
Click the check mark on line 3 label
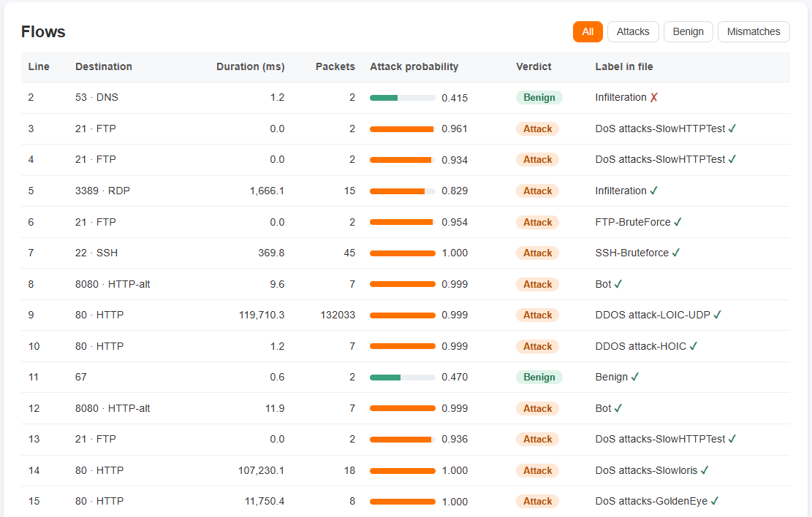(732, 129)
